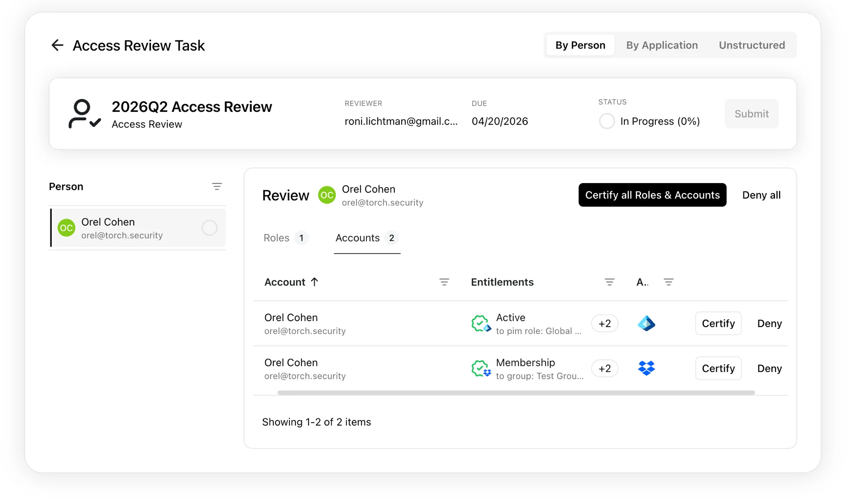
Task: Click the A.. column header
Action: coord(642,282)
